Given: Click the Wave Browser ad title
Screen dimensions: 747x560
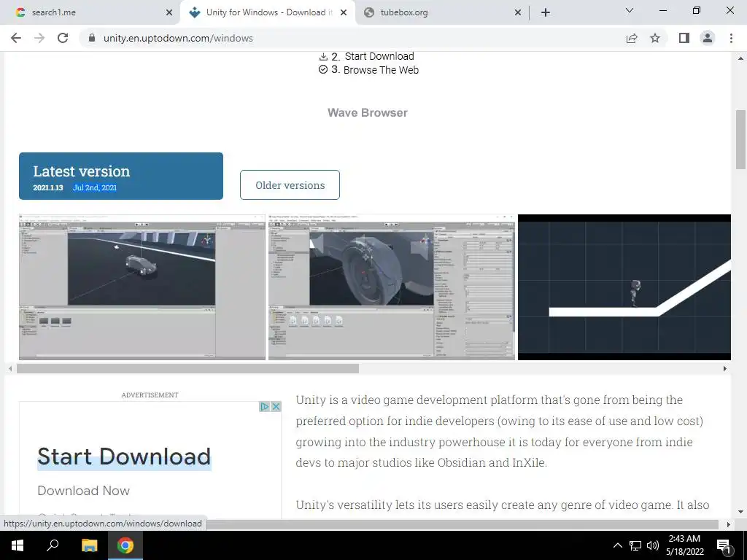Looking at the screenshot, I should pyautogui.click(x=368, y=113).
